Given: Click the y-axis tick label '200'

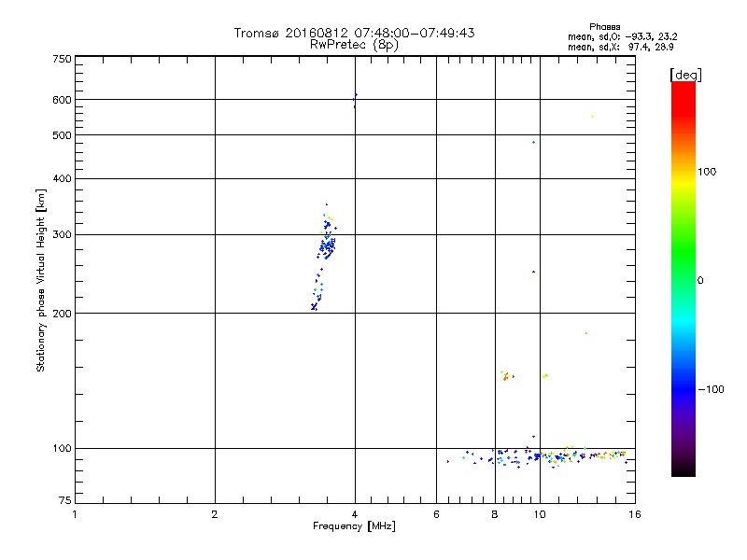Looking at the screenshot, I should coord(62,314).
